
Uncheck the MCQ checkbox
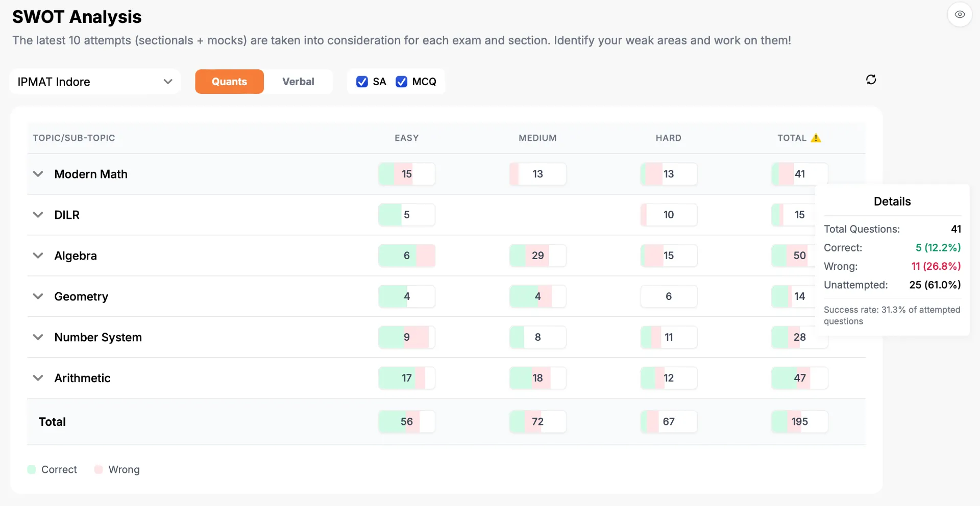(402, 82)
